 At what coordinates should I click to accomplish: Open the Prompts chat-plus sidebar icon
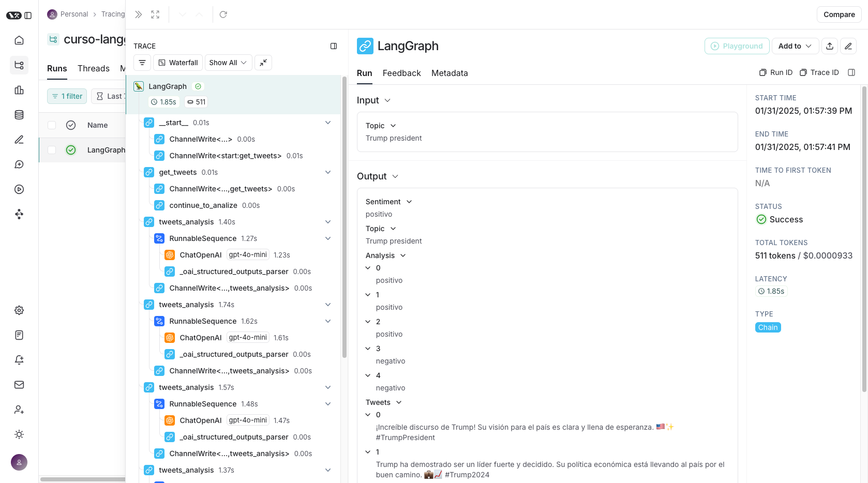[x=19, y=164]
